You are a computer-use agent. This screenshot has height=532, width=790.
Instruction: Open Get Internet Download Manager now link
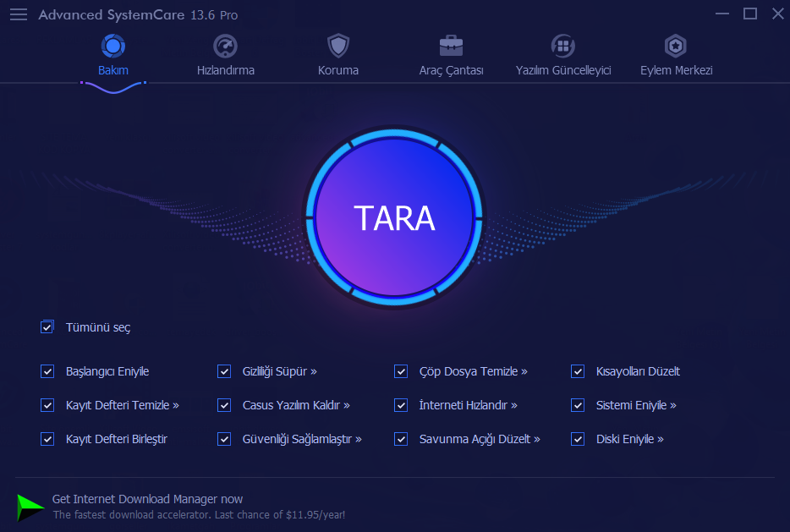point(148,499)
